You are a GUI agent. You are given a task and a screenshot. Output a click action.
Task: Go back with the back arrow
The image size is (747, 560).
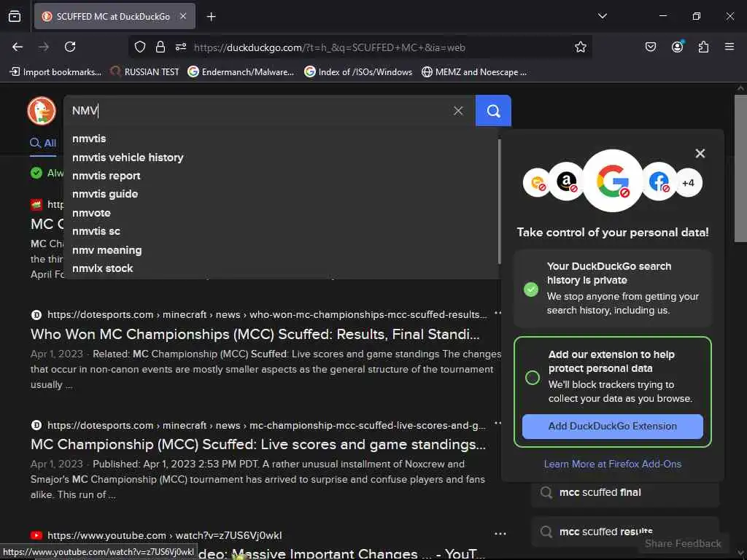18,47
